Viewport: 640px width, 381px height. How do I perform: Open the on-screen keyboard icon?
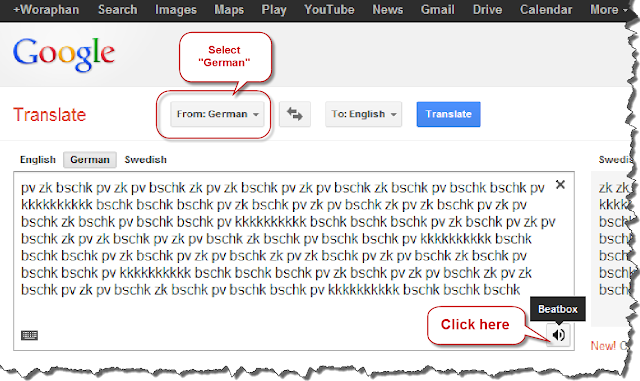pos(29,336)
